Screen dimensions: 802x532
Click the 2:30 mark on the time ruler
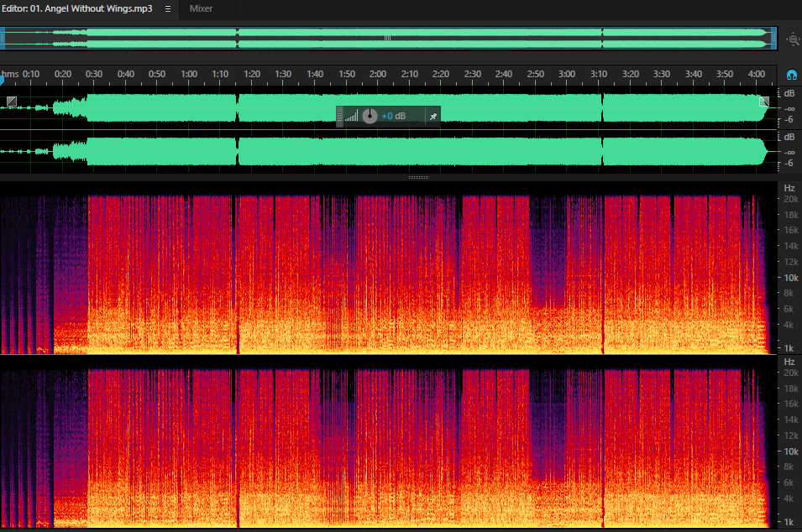coord(472,74)
